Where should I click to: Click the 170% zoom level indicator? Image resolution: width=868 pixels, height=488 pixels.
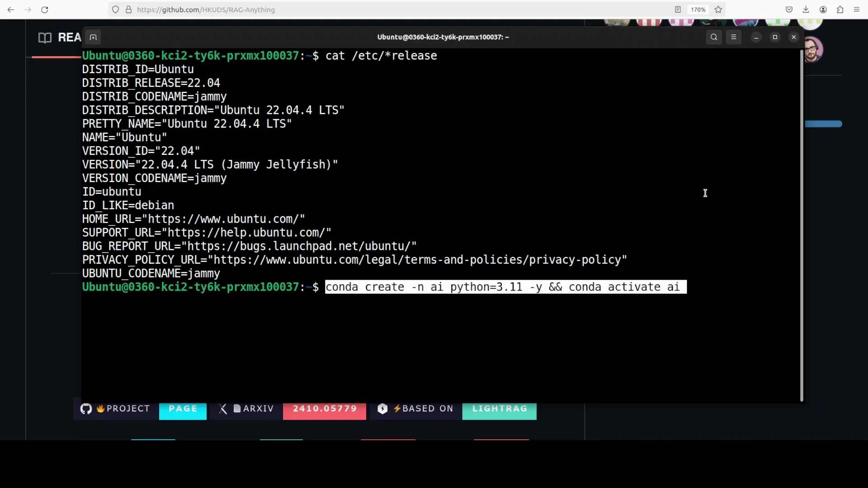pyautogui.click(x=698, y=9)
